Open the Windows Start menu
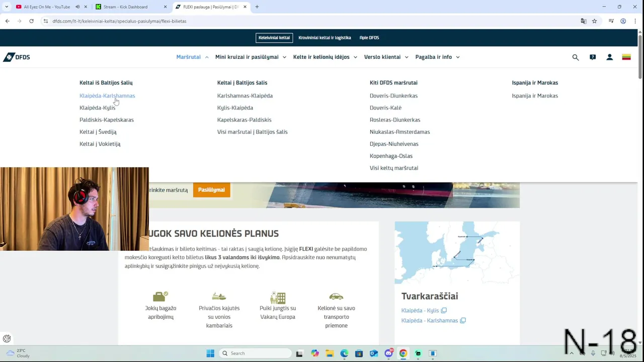This screenshot has height=362, width=644. point(210,353)
